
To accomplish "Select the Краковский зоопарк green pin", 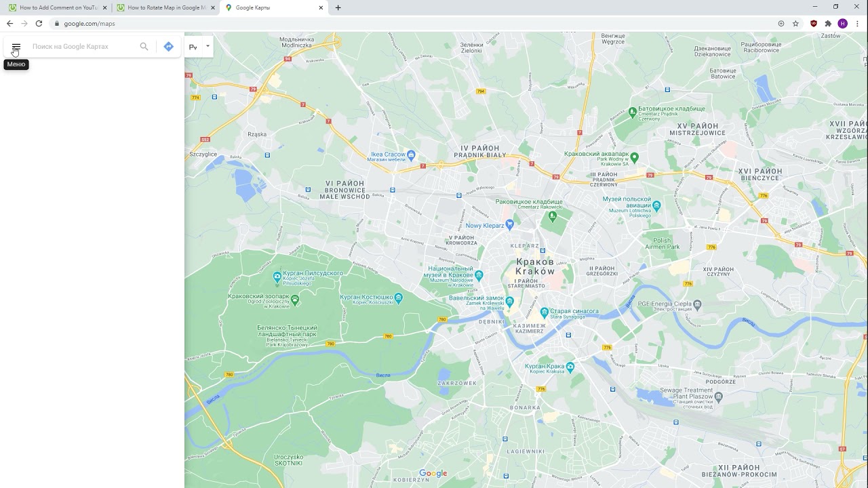I will point(294,299).
